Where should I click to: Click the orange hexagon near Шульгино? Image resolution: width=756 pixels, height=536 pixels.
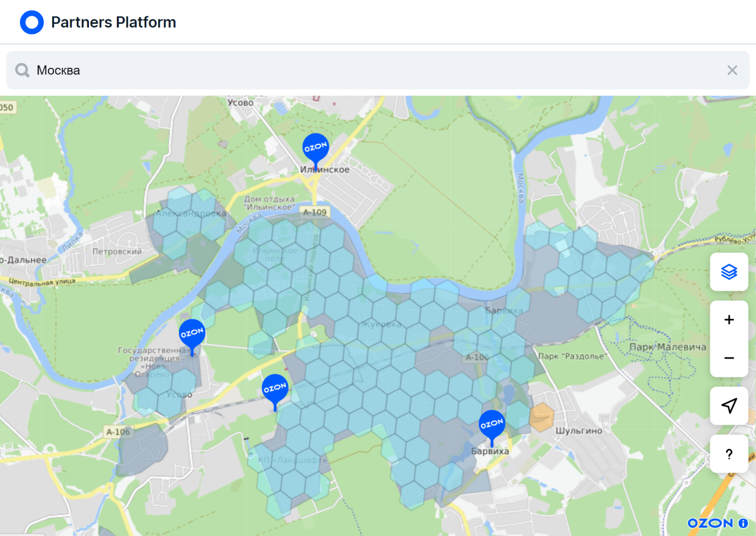pos(541,417)
